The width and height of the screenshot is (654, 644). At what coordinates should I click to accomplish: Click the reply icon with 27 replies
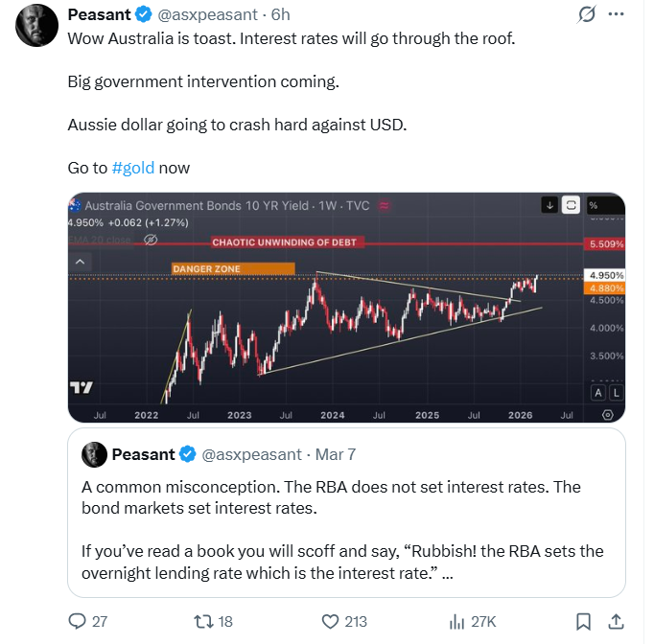[x=79, y=621]
